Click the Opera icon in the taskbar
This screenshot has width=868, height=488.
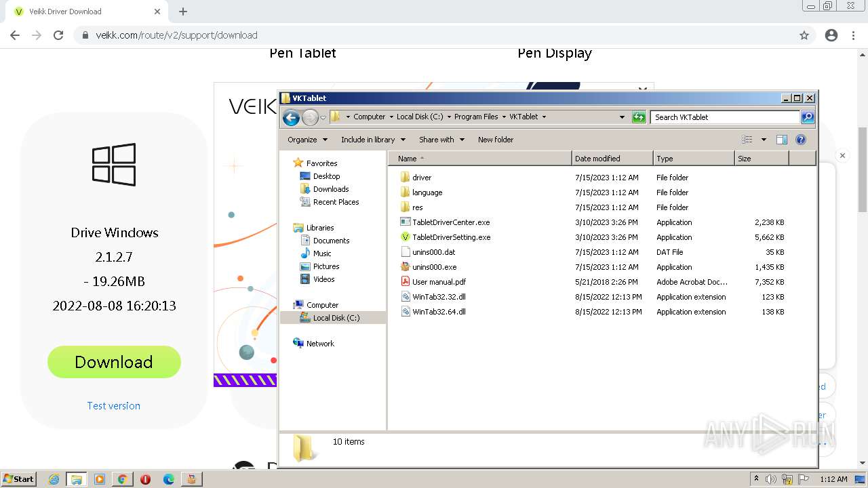point(145,479)
